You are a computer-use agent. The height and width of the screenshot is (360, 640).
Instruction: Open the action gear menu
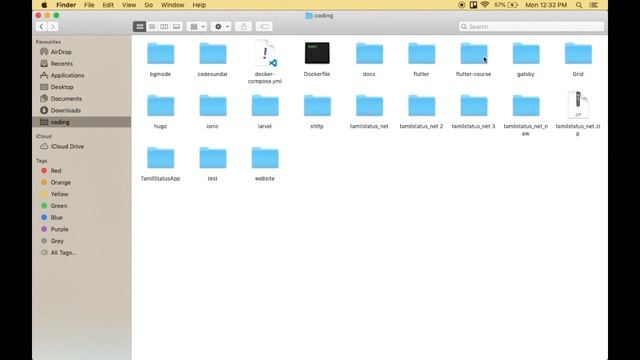pos(221,27)
